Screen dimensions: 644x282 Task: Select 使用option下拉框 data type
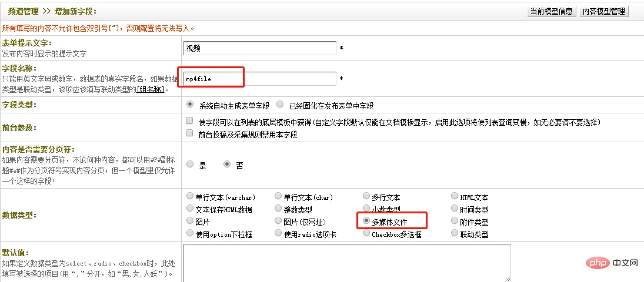tap(190, 233)
